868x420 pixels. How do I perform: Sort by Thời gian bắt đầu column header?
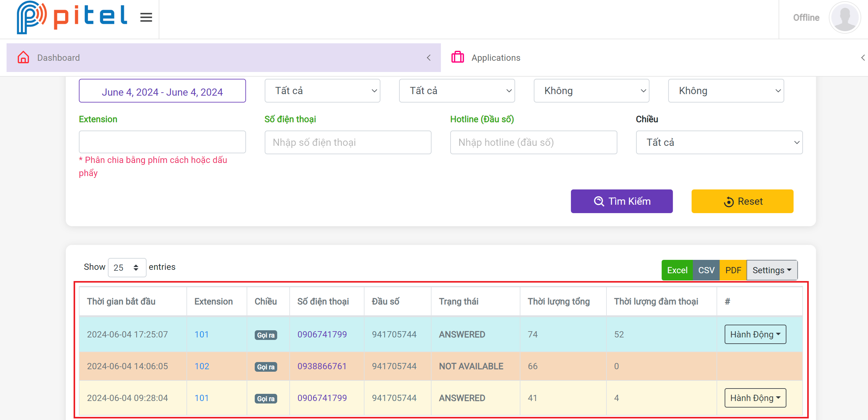click(121, 301)
